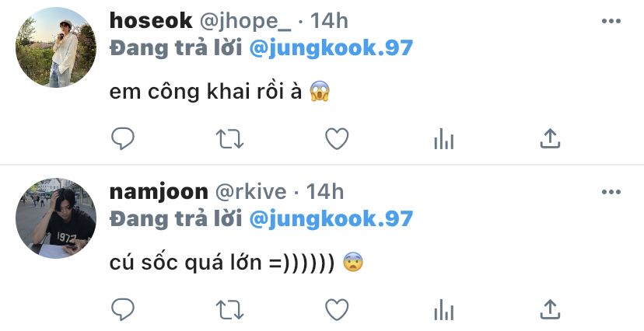This screenshot has height=331, width=644.
Task: Open more options on namjoon's tweet
Action: [x=611, y=192]
